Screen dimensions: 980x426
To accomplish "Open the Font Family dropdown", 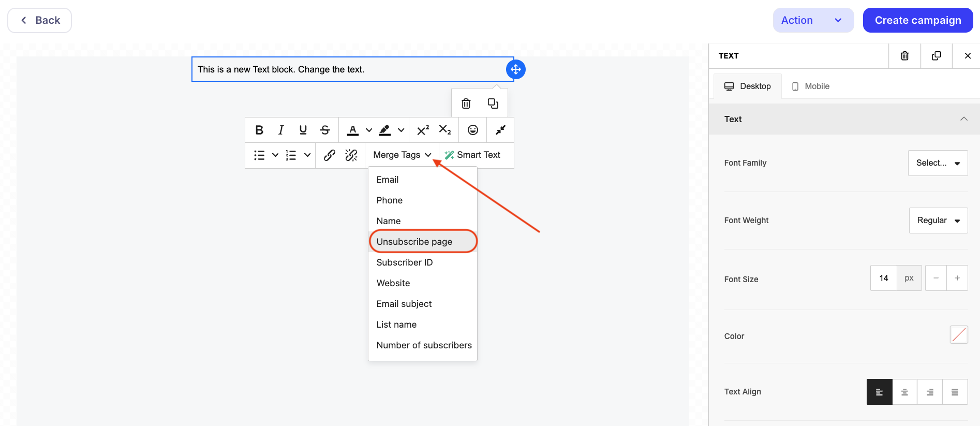I will 938,163.
